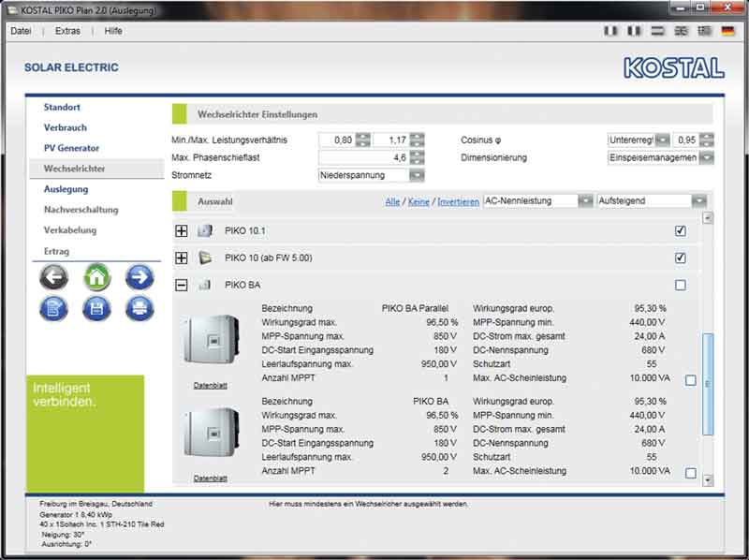Viewport: 749px width, 560px height.
Task: Uncheck the PIKO 10.1 checkbox
Action: 681,230
